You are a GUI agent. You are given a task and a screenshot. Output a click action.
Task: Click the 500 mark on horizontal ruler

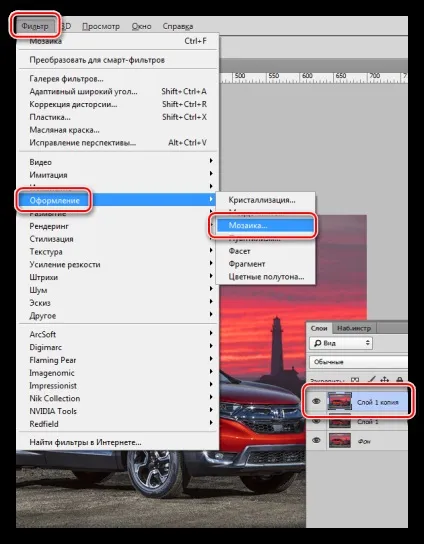pos(240,76)
